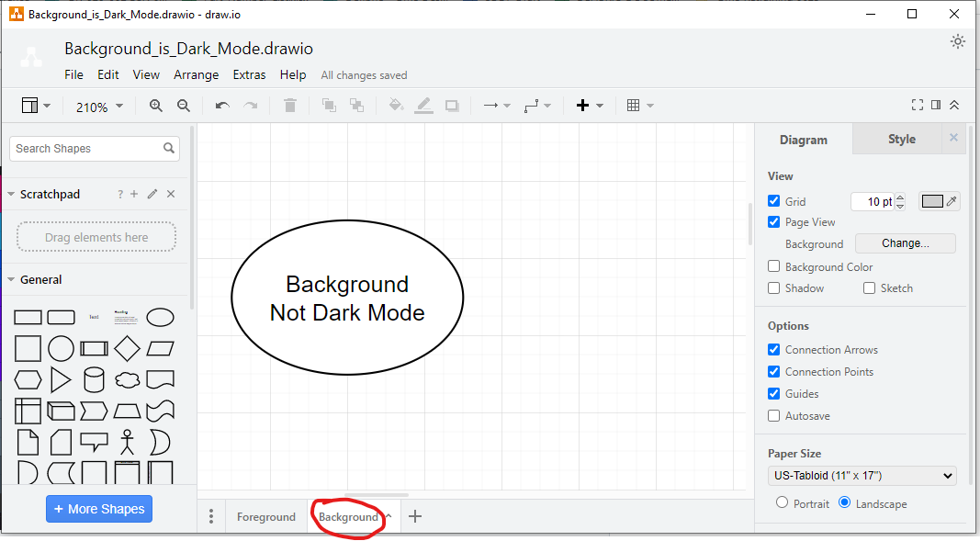Click the View panel layout icon
980x541 pixels.
pos(28,105)
